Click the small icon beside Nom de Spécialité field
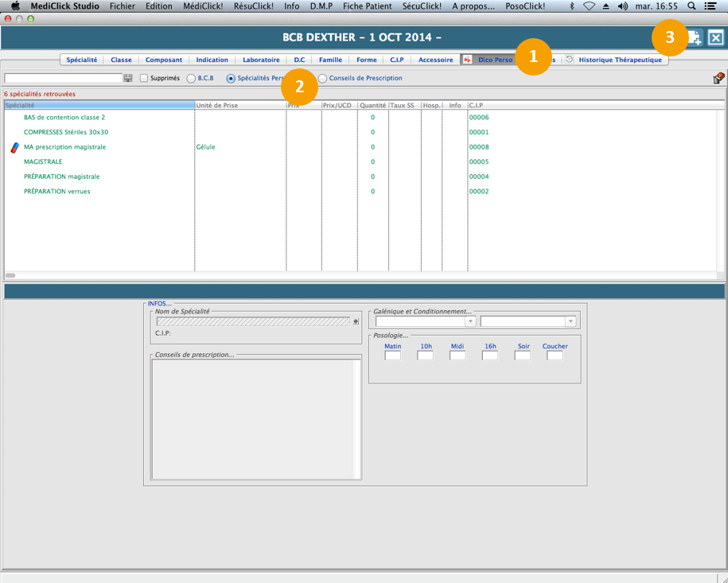This screenshot has width=728, height=583. point(356,321)
